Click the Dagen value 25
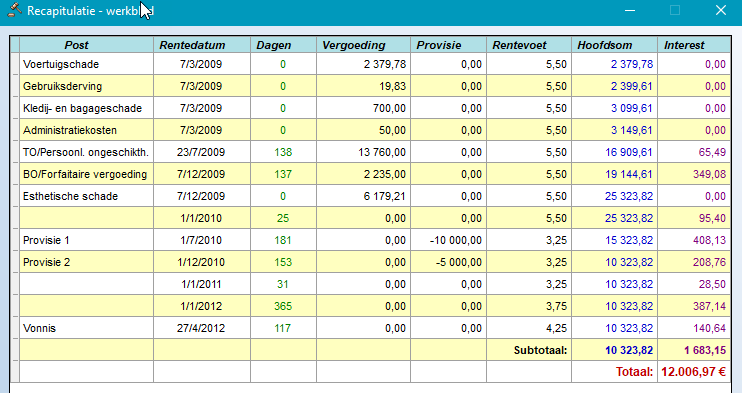 coord(283,218)
